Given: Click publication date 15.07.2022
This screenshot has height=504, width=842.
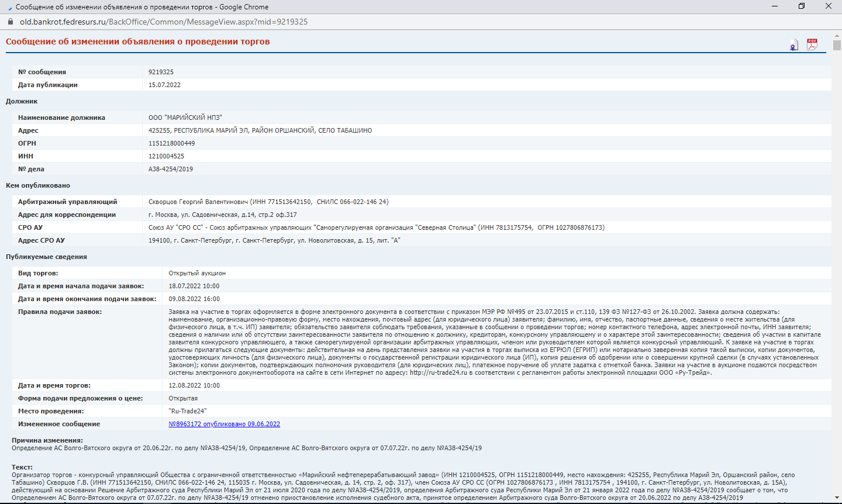Looking at the screenshot, I should 164,85.
